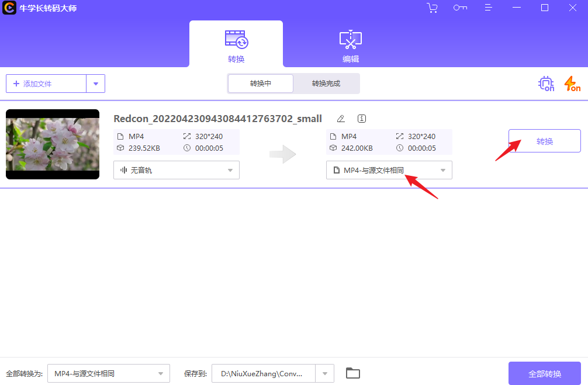Select the 转换完成 tab
Screen dimensions: 588x385
(x=326, y=84)
